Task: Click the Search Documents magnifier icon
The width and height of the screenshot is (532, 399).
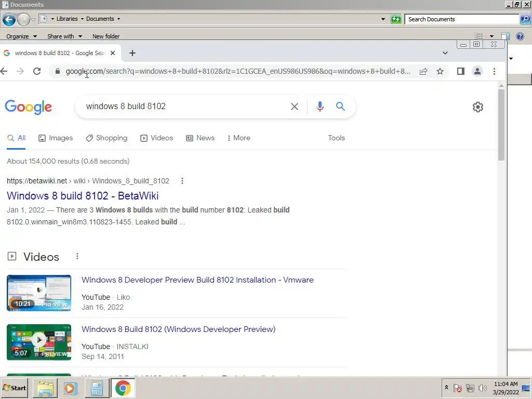Action: point(525,19)
